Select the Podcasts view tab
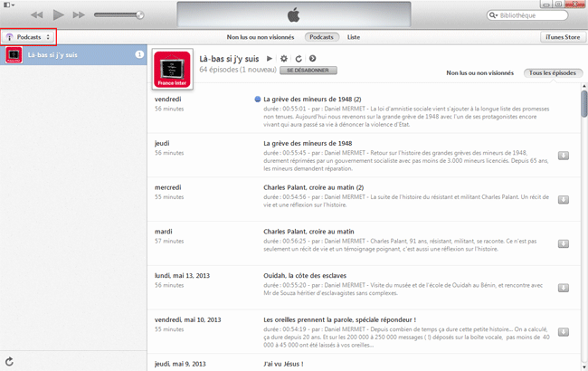Screen dimensions: 588x371 321,37
